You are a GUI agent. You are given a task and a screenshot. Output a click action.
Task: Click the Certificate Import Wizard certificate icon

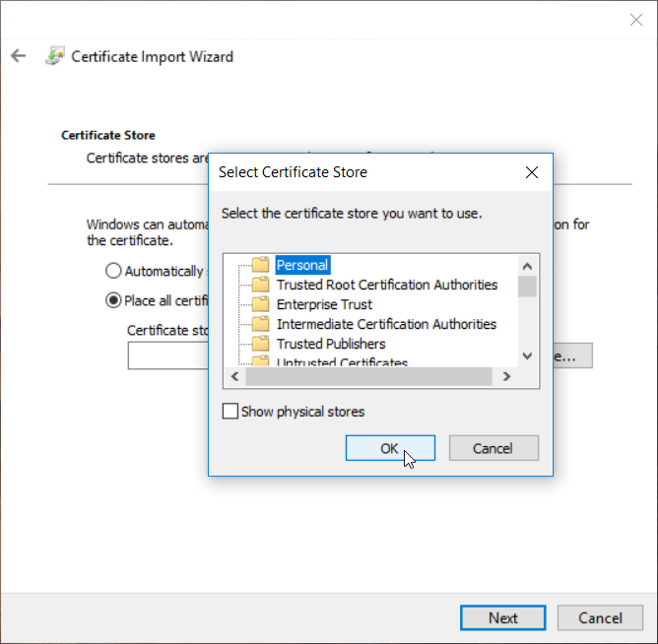(55, 56)
